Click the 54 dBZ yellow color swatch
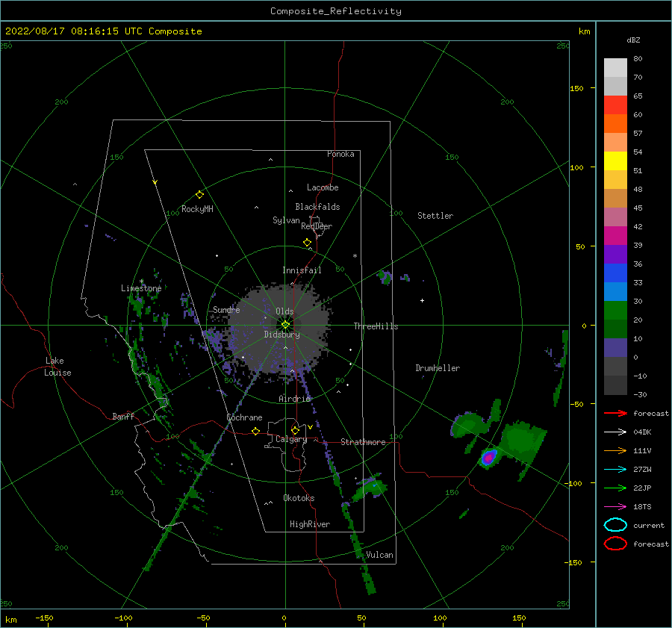This screenshot has width=672, height=628. (615, 161)
